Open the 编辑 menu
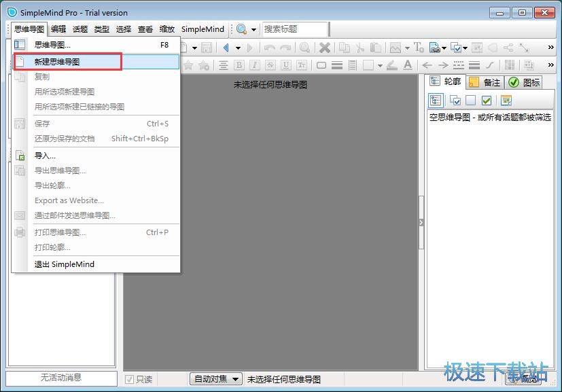This screenshot has width=562, height=392. (x=58, y=29)
